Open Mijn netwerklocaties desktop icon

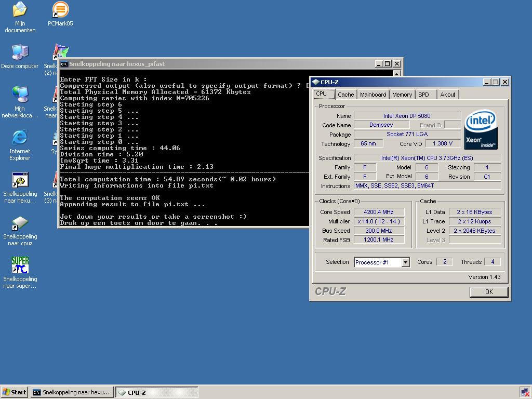pyautogui.click(x=20, y=102)
